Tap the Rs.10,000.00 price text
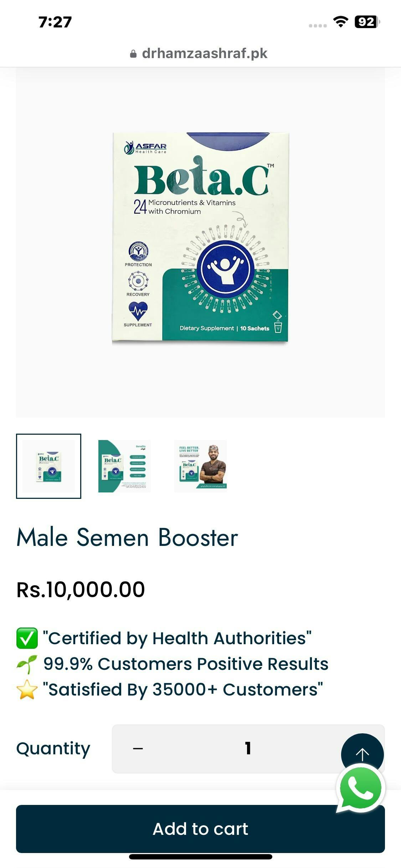401x868 pixels. point(81,590)
